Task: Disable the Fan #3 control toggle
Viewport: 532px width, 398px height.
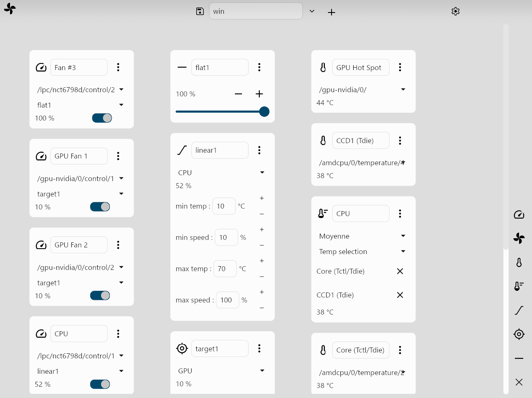Action: [x=102, y=118]
